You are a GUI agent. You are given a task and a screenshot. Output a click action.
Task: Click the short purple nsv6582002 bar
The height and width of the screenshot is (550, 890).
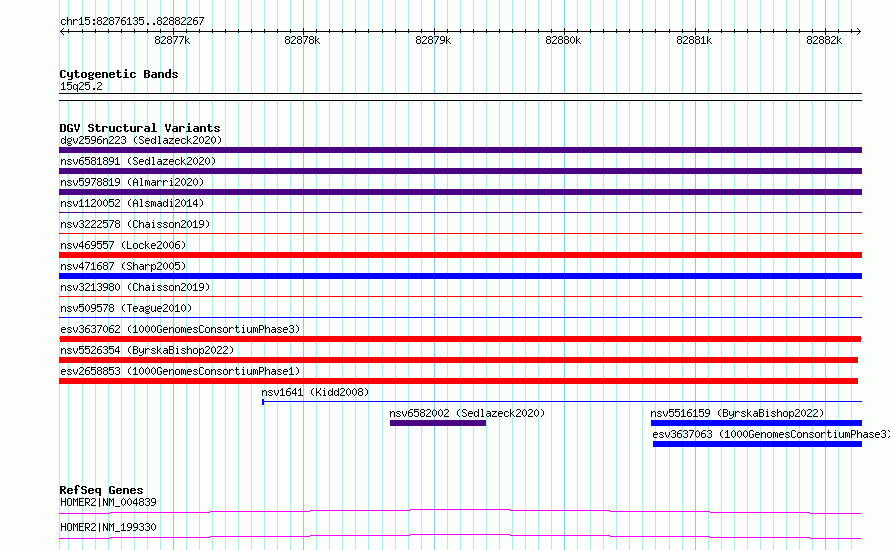437,423
